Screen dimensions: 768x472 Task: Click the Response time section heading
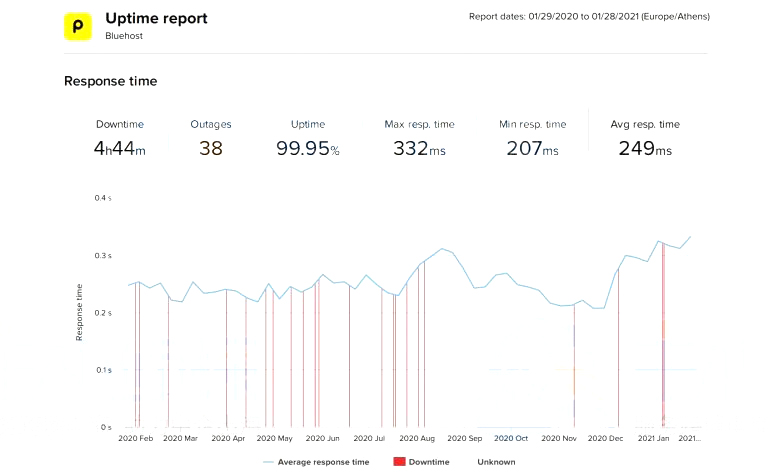110,81
